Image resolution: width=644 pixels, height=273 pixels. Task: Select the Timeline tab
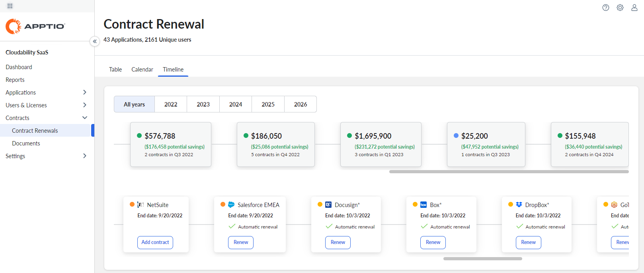click(x=173, y=70)
